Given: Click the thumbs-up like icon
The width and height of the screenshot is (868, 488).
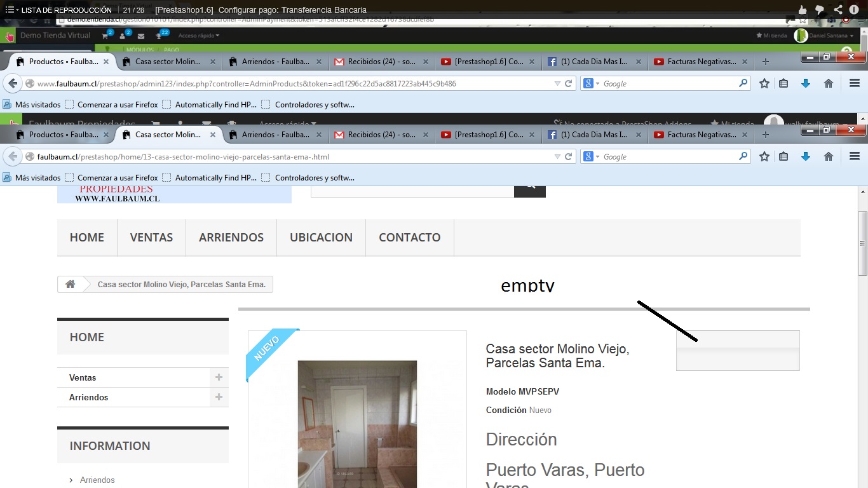Looking at the screenshot, I should click(x=803, y=10).
